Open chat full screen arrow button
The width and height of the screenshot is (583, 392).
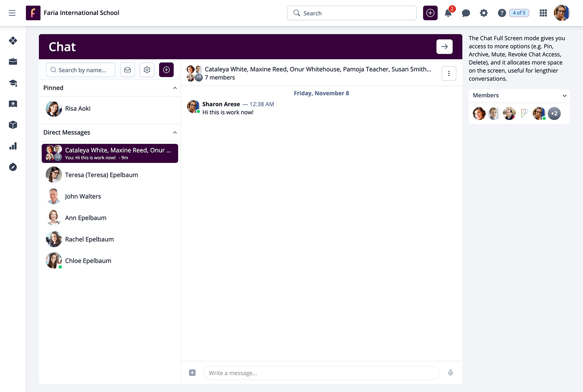(x=444, y=47)
